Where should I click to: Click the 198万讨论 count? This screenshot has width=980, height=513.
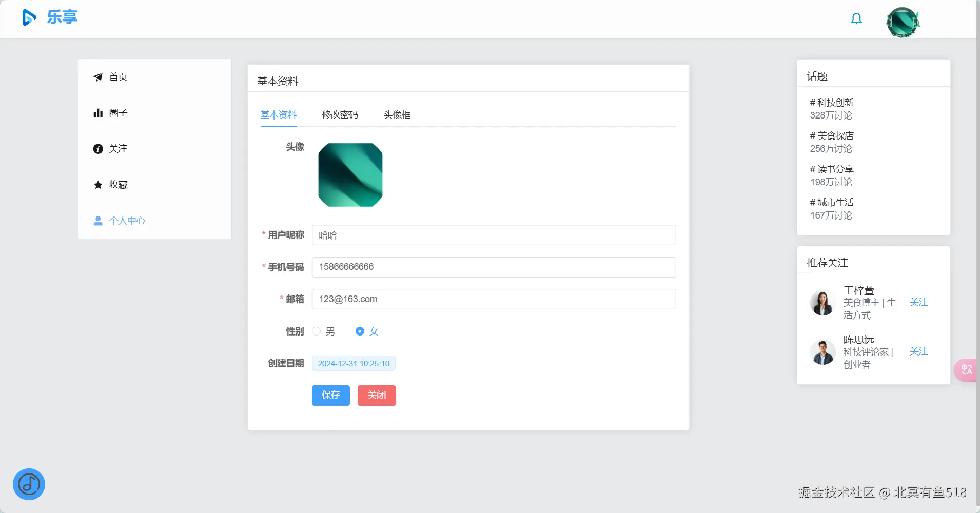[831, 182]
